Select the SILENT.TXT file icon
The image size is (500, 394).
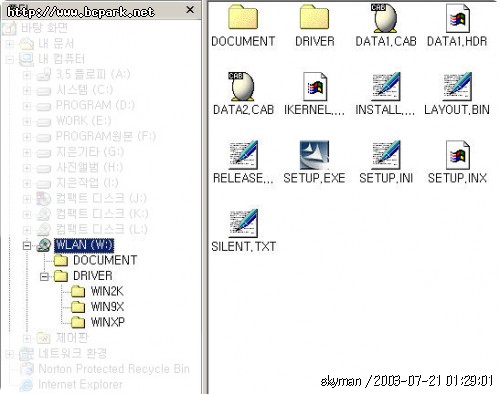(x=243, y=223)
